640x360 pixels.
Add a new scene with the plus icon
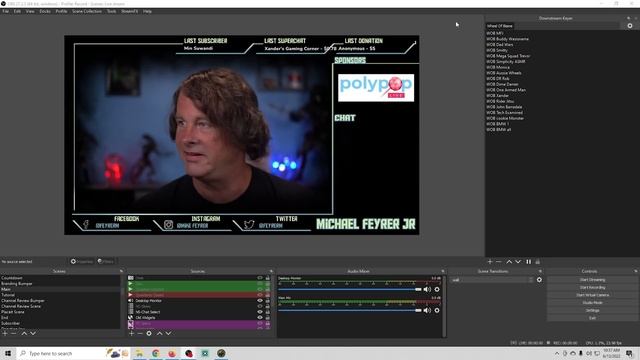click(x=5, y=333)
